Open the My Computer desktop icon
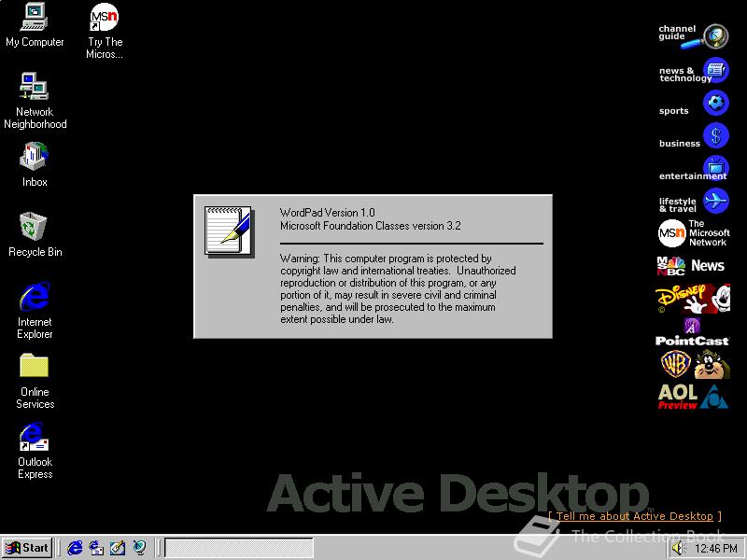 click(x=35, y=25)
